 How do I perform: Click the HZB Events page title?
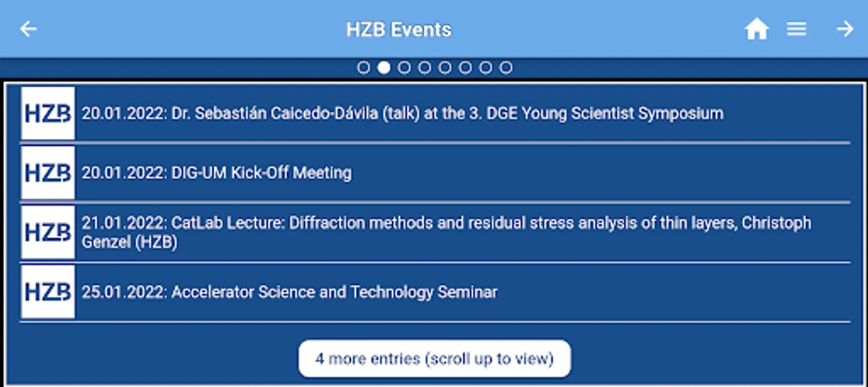pos(399,30)
